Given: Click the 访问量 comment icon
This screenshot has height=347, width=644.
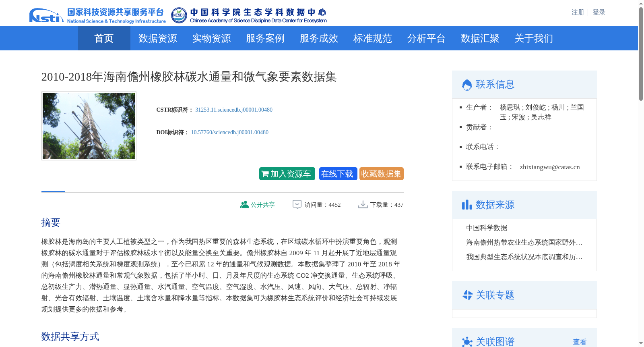Looking at the screenshot, I should click(x=297, y=205).
